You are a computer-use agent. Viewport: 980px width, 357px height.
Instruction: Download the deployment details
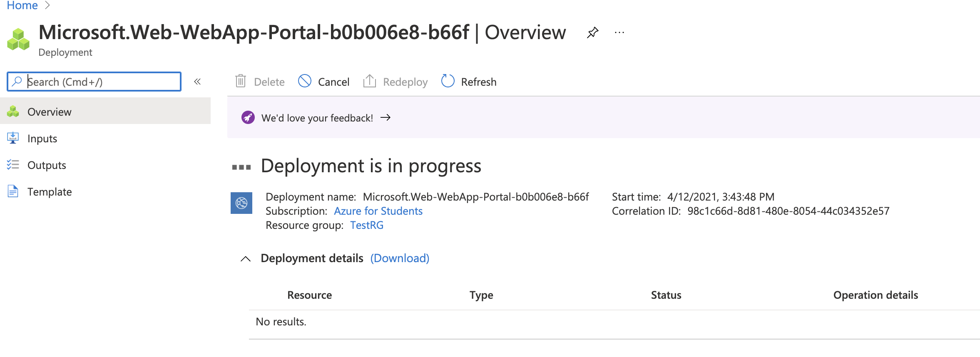click(400, 258)
